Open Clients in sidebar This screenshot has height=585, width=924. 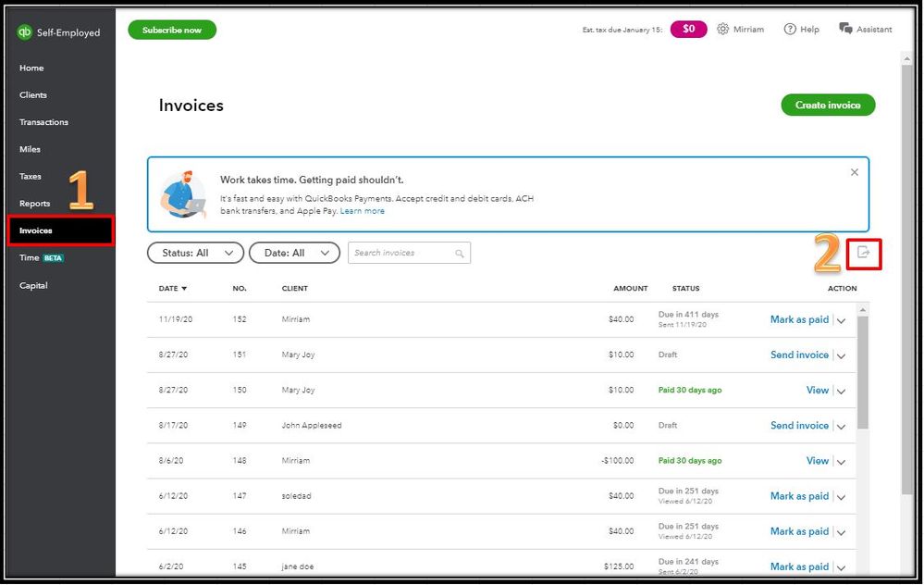pos(33,95)
